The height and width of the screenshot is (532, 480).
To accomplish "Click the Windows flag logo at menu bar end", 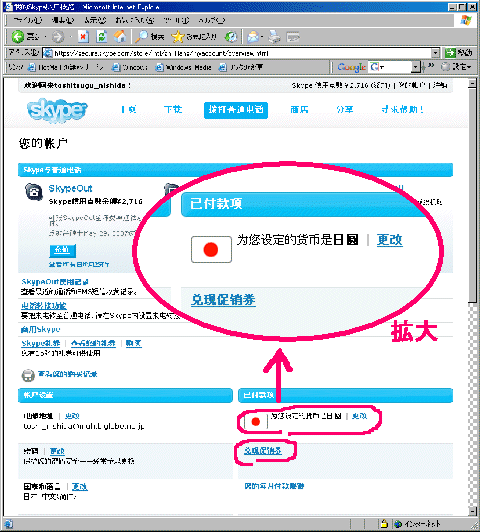I will (x=466, y=20).
